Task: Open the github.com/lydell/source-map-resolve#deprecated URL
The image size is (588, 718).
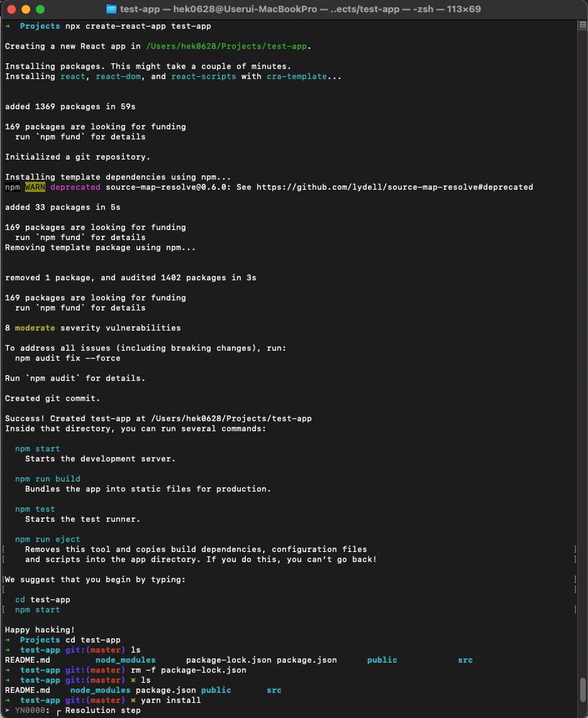Action: [x=395, y=187]
